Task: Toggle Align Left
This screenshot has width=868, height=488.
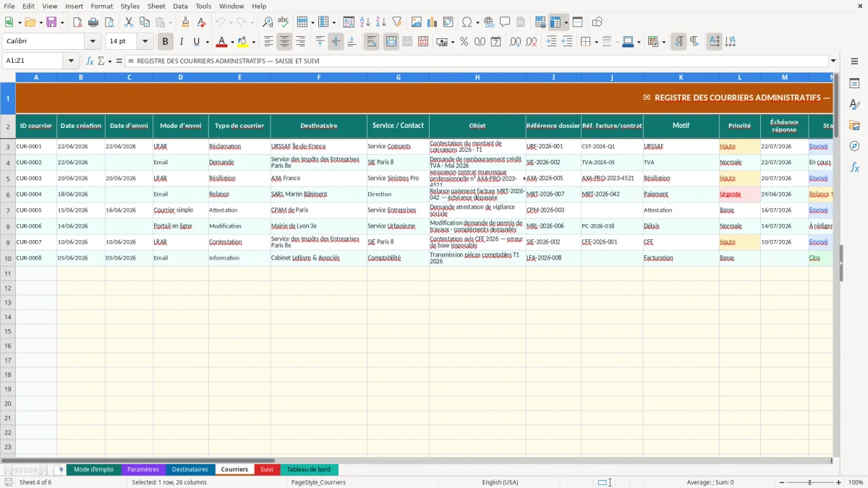Action: point(268,42)
